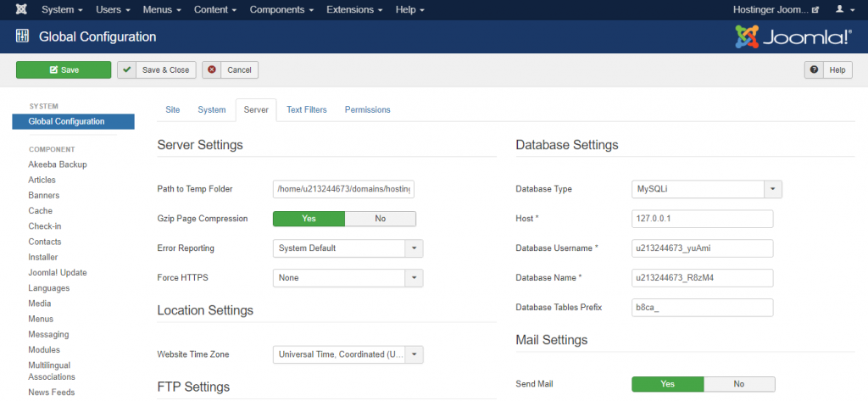
Task: Click the Global Configuration grid icon
Action: [x=22, y=37]
